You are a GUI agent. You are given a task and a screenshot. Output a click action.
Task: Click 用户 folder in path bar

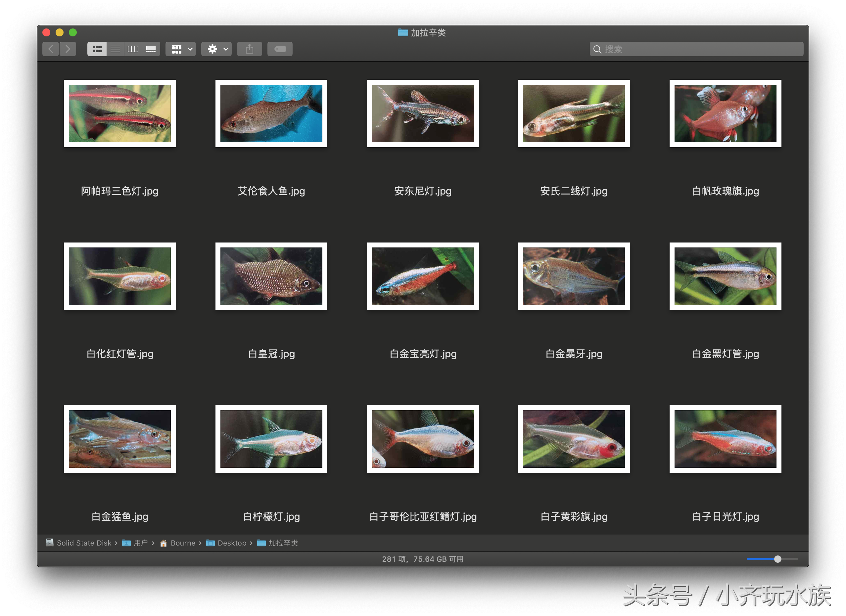point(135,543)
